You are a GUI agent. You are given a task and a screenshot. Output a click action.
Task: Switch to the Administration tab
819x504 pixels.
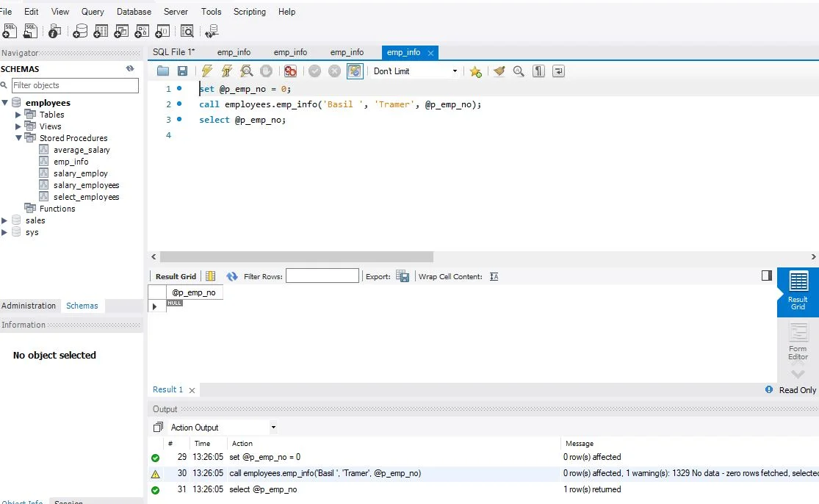point(29,306)
